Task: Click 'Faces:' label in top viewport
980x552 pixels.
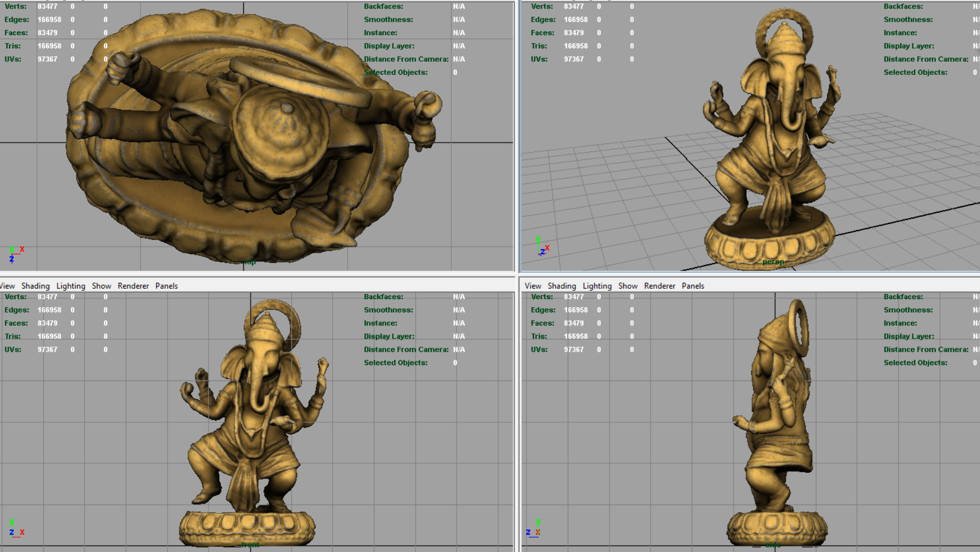Action: (x=16, y=33)
